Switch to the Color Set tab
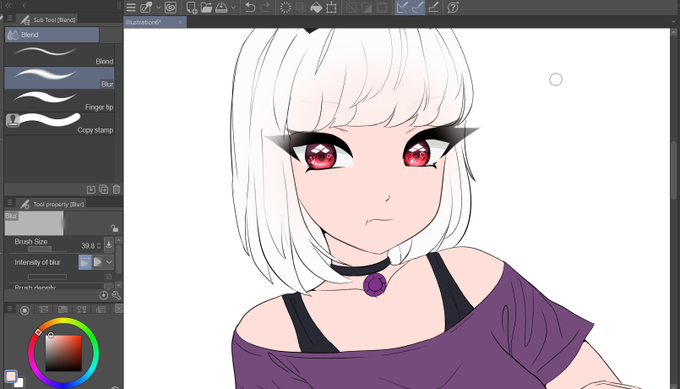This screenshot has width=680, height=389. pyautogui.click(x=62, y=309)
